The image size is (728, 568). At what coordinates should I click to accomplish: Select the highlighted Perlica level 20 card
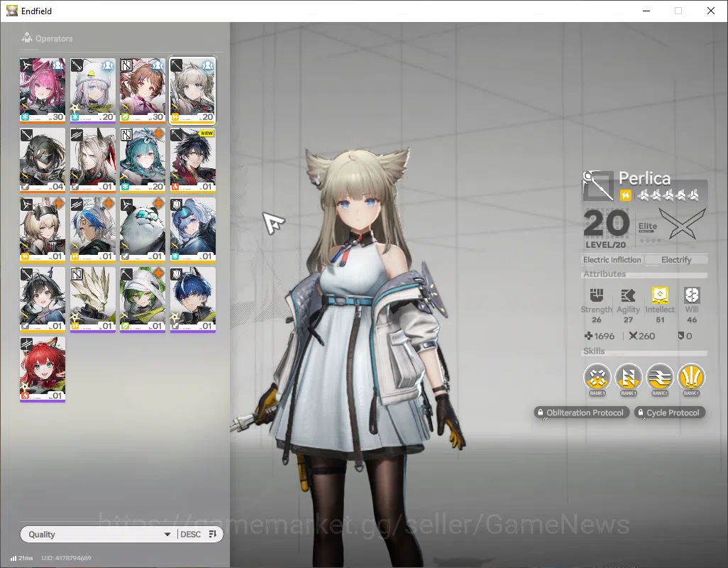pos(193,91)
